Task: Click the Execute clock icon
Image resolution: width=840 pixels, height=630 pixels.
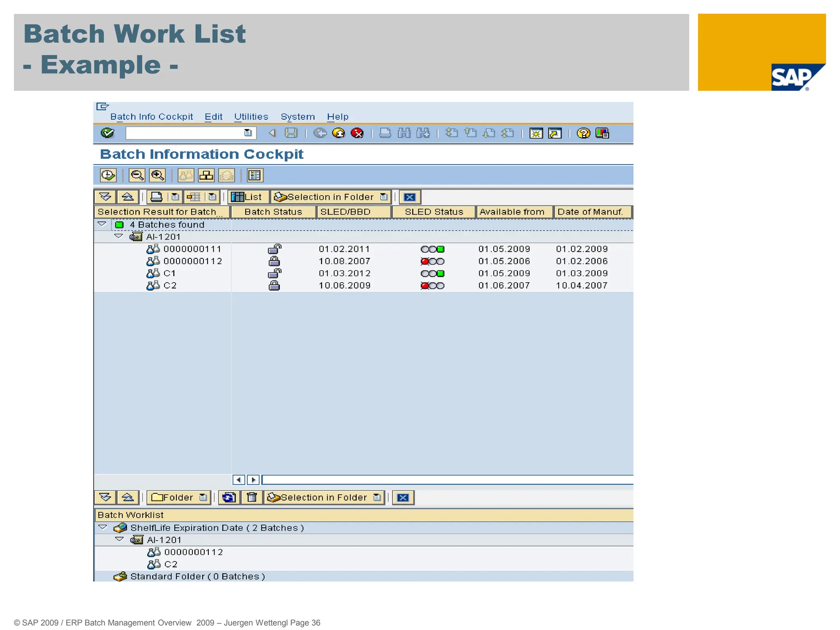Action: tap(108, 176)
